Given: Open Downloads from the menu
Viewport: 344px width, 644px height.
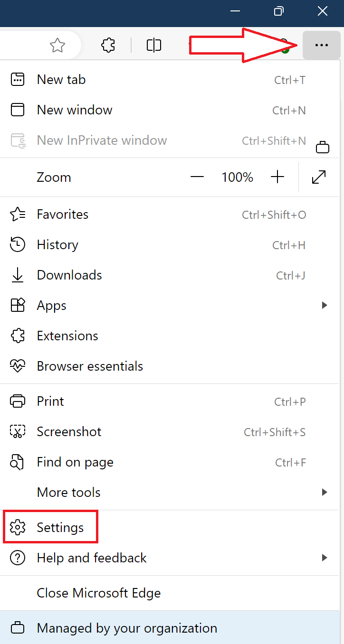Looking at the screenshot, I should (69, 275).
